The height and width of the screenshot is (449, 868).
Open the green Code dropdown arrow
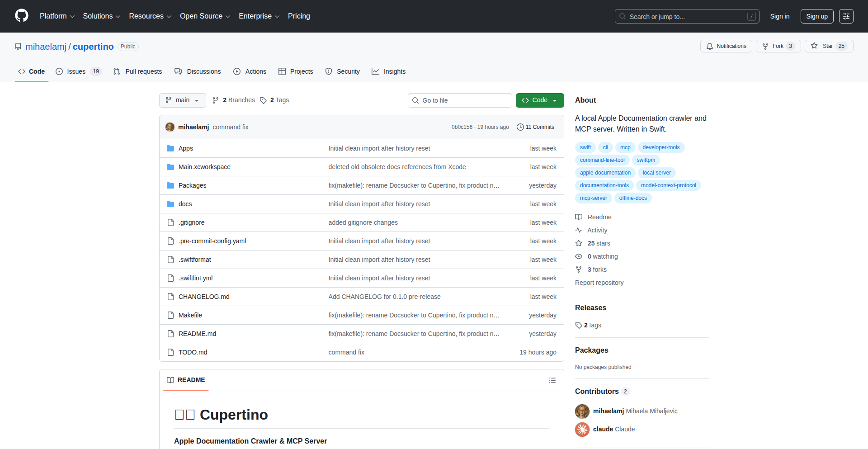tap(555, 100)
